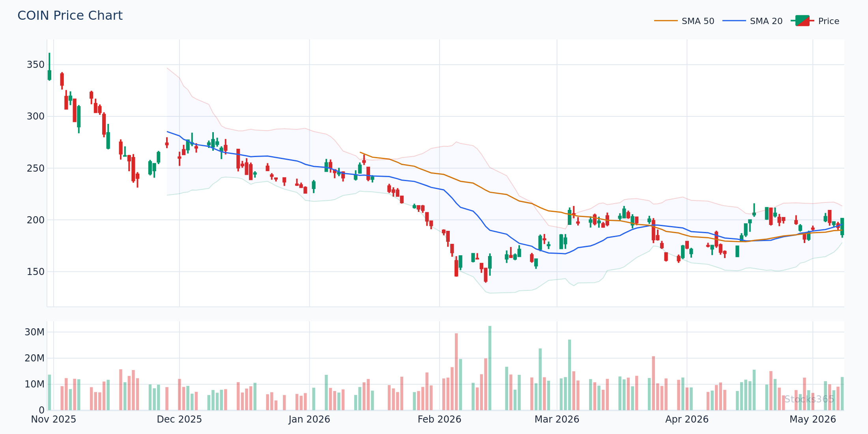The image size is (868, 434).
Task: Click the Feb 2026 date label
Action: [x=440, y=419]
